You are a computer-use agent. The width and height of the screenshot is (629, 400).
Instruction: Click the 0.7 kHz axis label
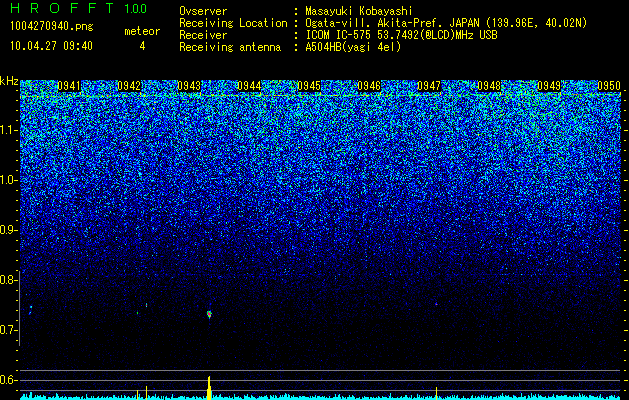(8, 330)
